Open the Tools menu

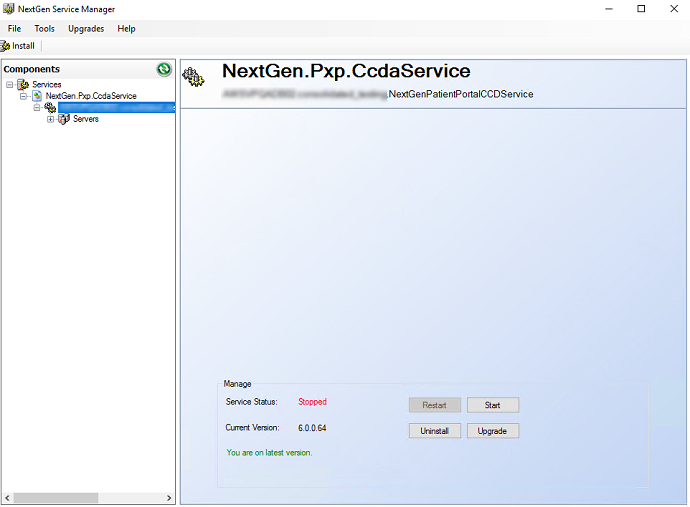pyautogui.click(x=44, y=29)
